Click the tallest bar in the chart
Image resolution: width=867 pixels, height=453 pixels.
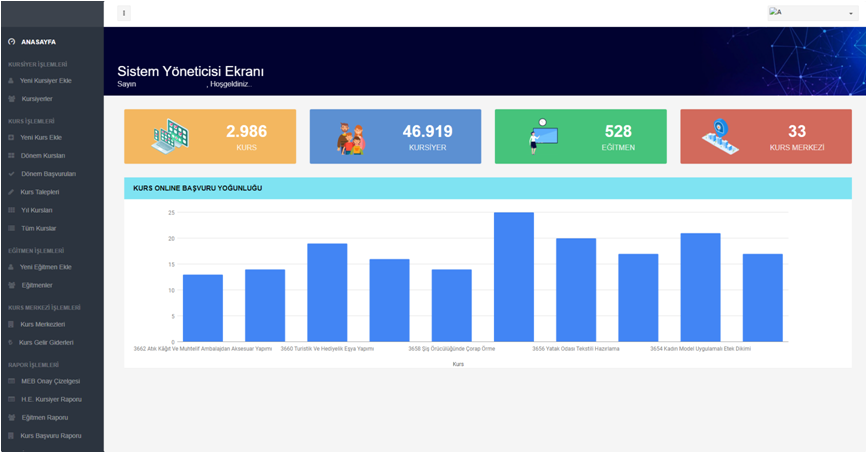[x=513, y=277]
